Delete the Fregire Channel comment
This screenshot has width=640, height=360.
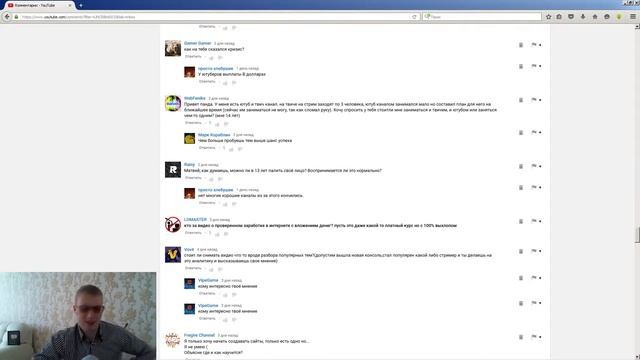[521, 337]
